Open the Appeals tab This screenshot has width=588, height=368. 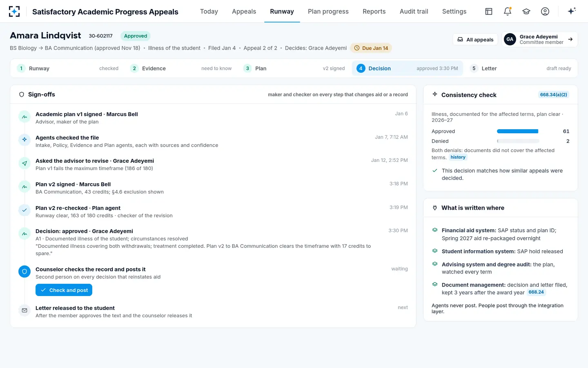click(x=244, y=11)
